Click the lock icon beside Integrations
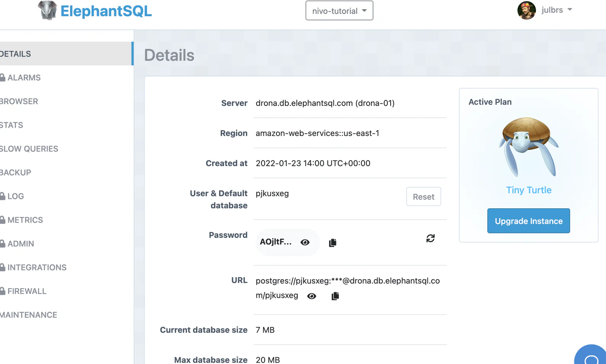The image size is (606, 364). pos(3,267)
